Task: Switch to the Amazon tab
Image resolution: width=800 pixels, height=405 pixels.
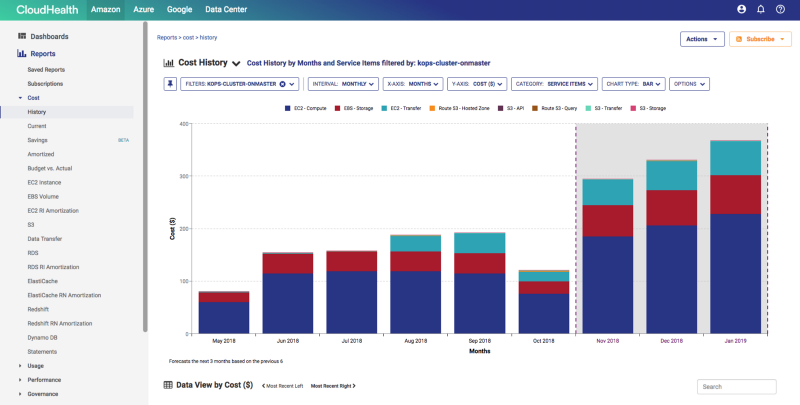Action: [106, 10]
